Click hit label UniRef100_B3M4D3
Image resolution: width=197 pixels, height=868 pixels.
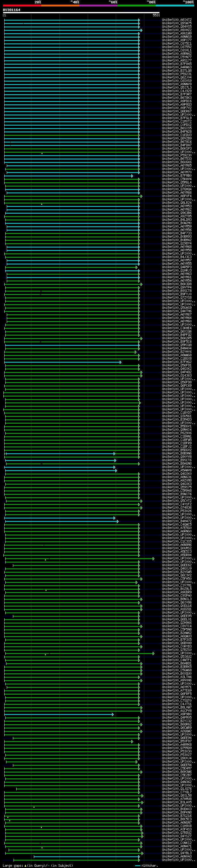pyautogui.click(x=177, y=419)
